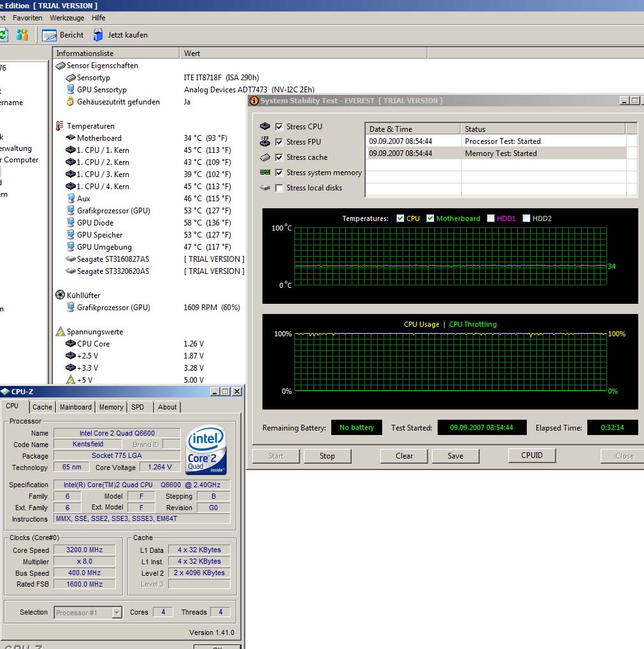This screenshot has width=644, height=649.
Task: Click the Intel Core 2 Quad logo
Action: tap(206, 450)
